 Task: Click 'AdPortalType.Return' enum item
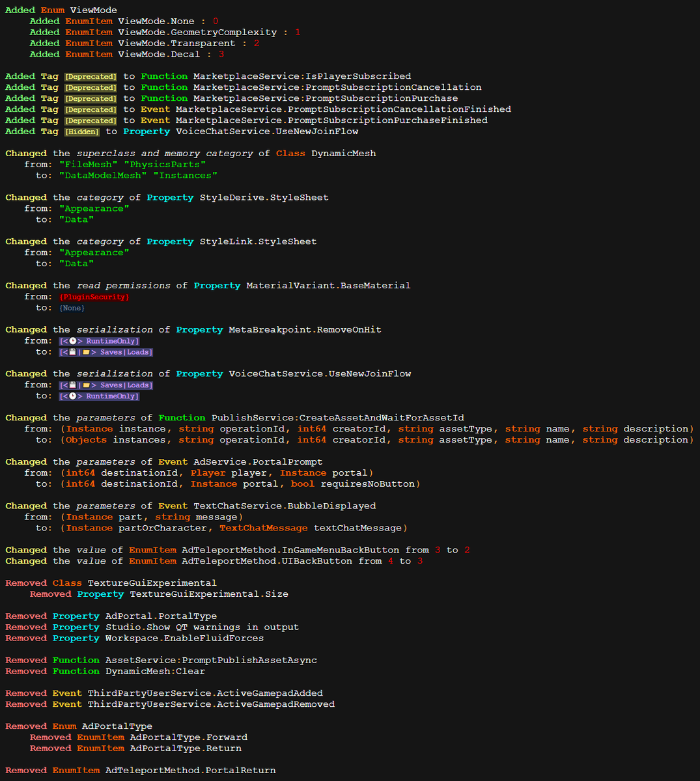186,749
